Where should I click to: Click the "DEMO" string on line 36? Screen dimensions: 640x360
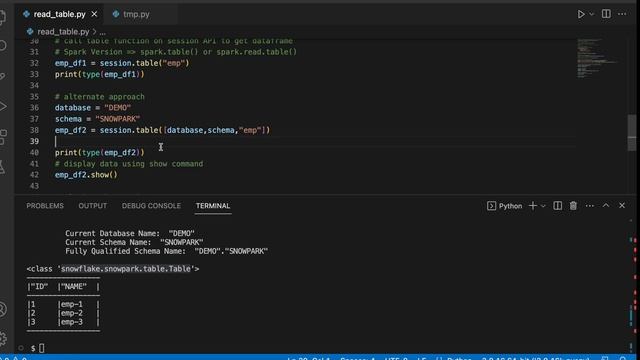[118, 108]
